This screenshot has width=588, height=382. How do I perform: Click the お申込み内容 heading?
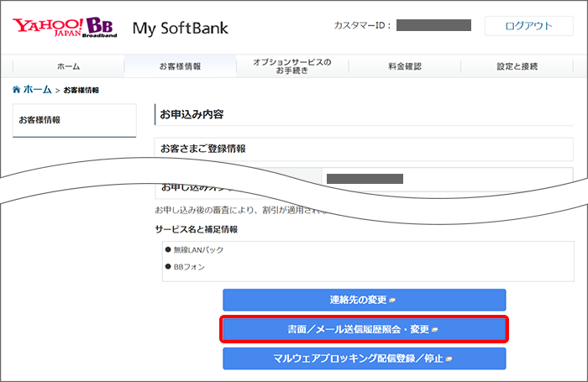(x=192, y=114)
